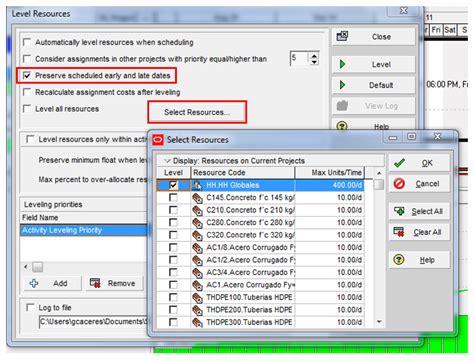Check Level box for AC1/2.Acero Corrugado row
Image resolution: width=474 pixels, height=360 pixels.
173,260
